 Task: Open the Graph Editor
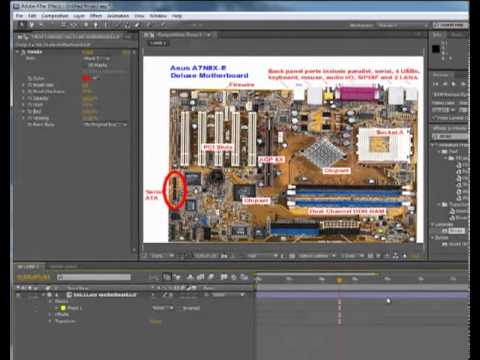tap(245, 277)
